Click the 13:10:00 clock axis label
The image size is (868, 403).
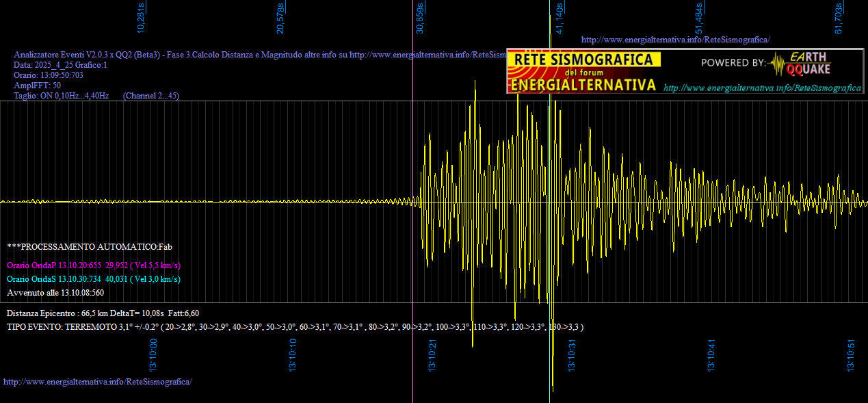tap(153, 355)
